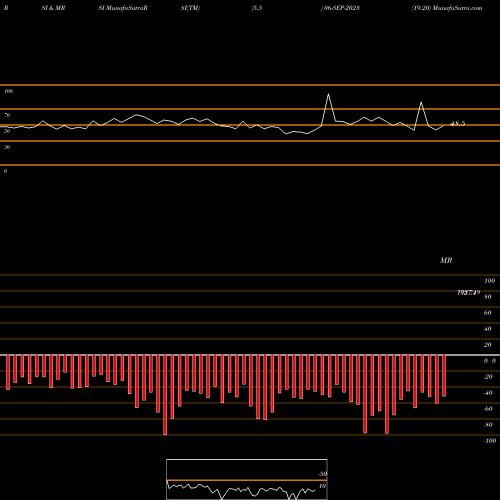This screenshot has width=500, height=500.
Task: Click the RSI left axis label 50
Action: coord(7,131)
